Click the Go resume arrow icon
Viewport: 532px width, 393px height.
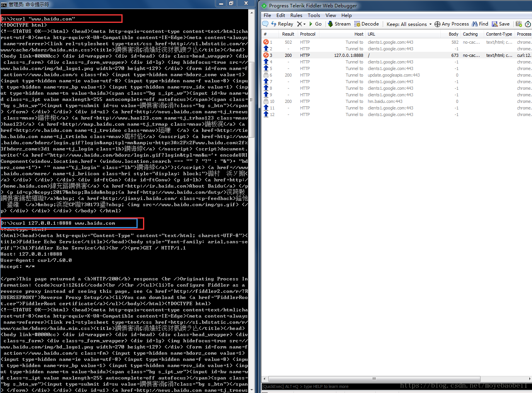pyautogui.click(x=311, y=24)
